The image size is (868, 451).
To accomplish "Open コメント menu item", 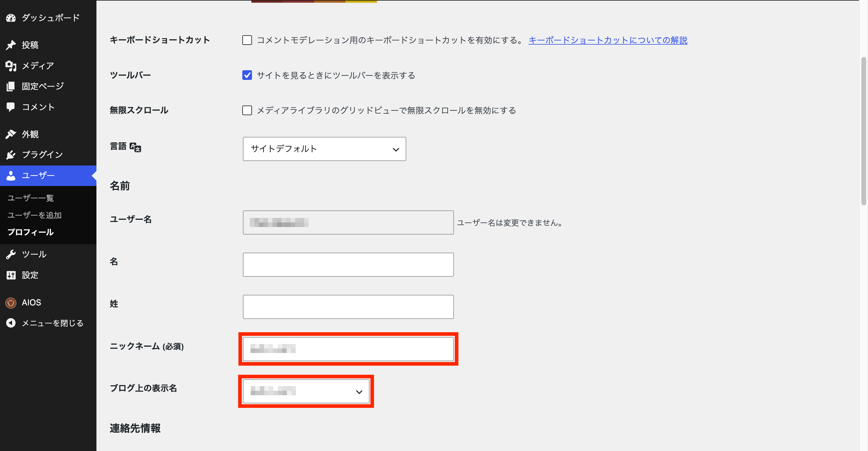I will pos(48,107).
